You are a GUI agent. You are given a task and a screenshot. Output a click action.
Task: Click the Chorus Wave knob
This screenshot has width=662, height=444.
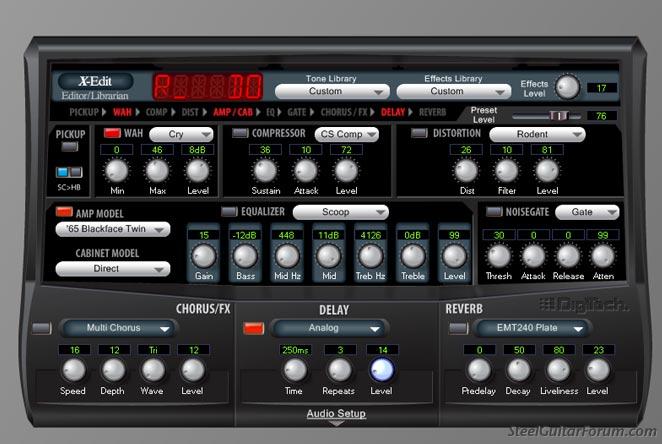click(153, 370)
